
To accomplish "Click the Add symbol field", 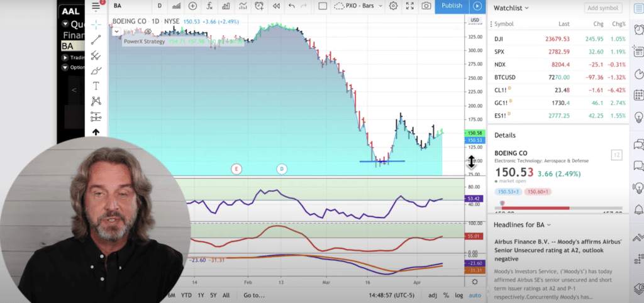I will (603, 8).
